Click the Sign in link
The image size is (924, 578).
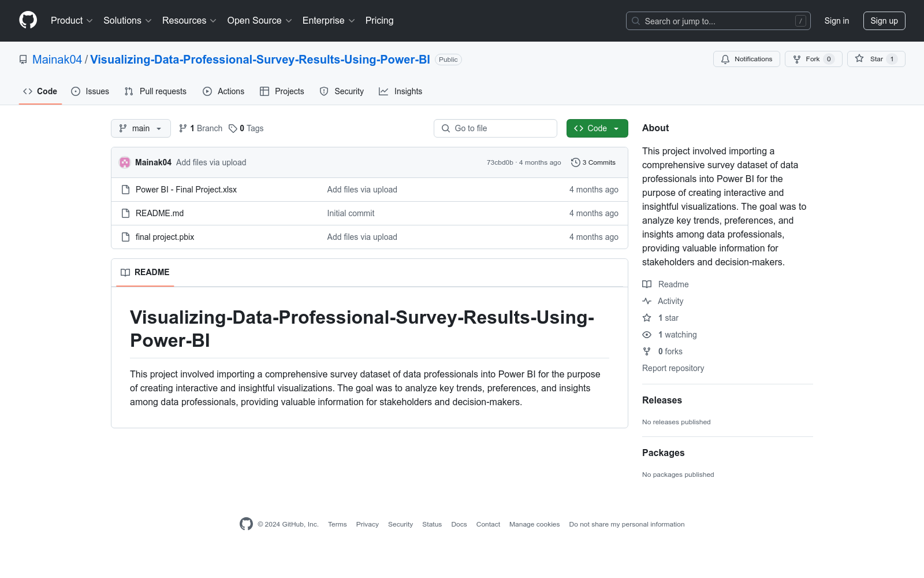click(x=836, y=21)
